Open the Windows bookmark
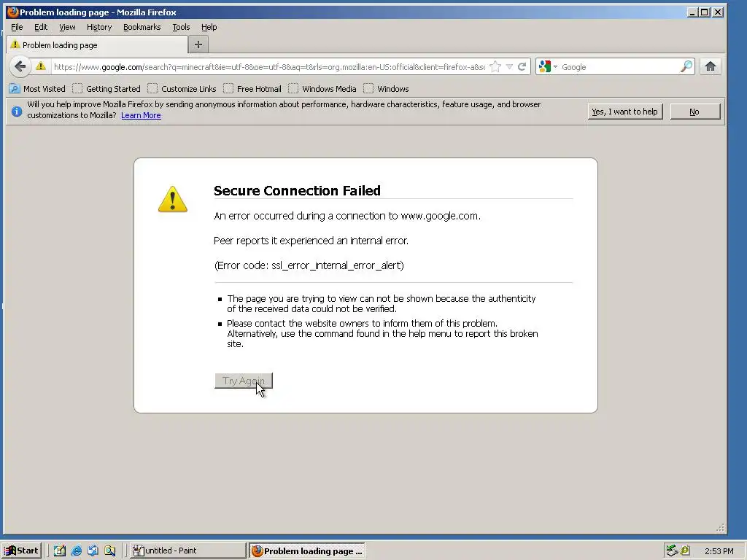This screenshot has width=747, height=560. coord(387,88)
